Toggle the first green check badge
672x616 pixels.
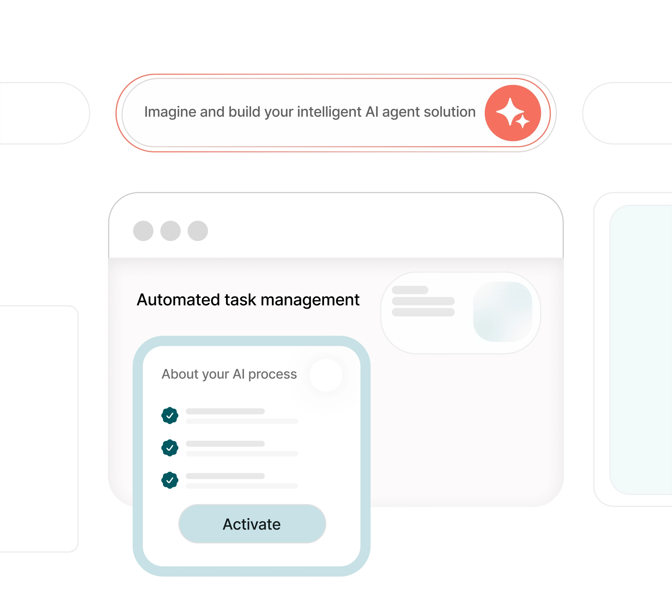click(170, 415)
